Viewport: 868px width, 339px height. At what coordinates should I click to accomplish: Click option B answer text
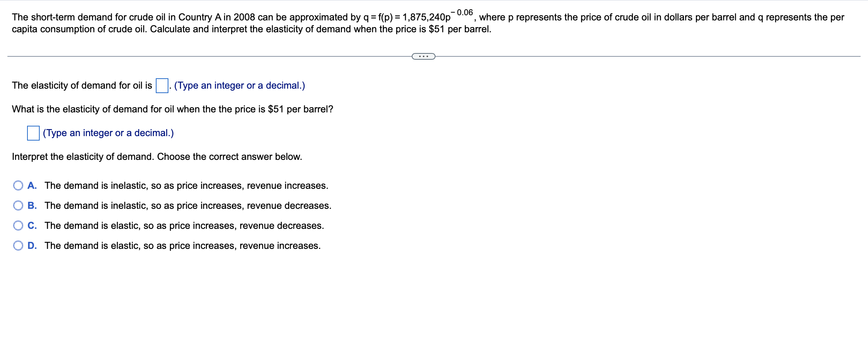187,205
